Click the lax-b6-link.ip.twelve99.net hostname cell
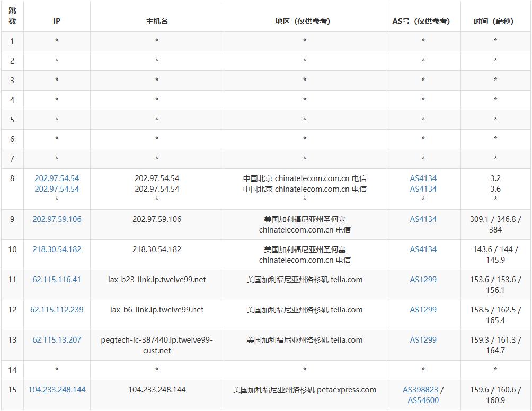This screenshot has height=411, width=532. coord(157,310)
